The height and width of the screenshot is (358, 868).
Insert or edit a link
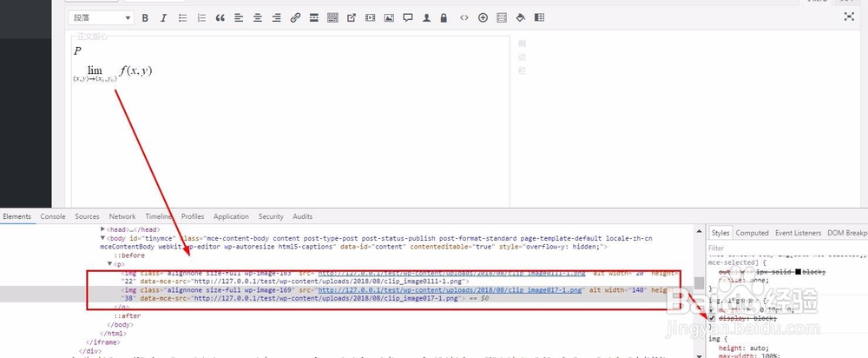[295, 17]
